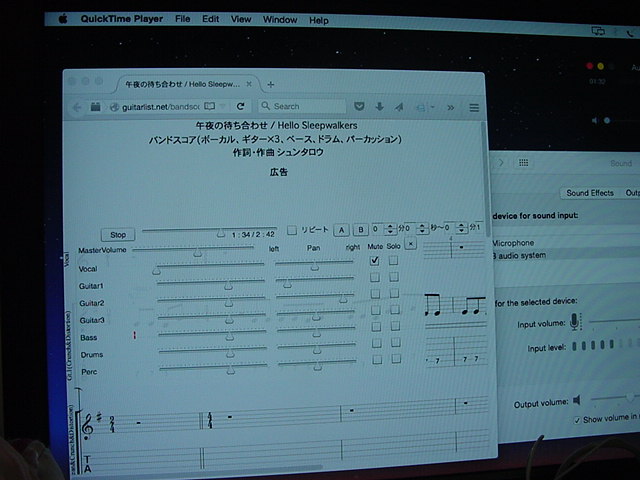
Task: Open the Apple menu
Action: click(63, 18)
